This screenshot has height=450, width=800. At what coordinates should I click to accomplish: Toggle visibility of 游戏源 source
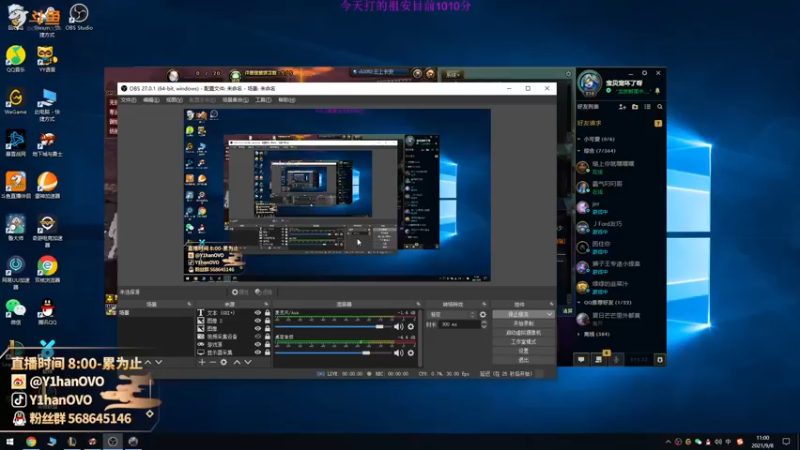click(x=258, y=344)
